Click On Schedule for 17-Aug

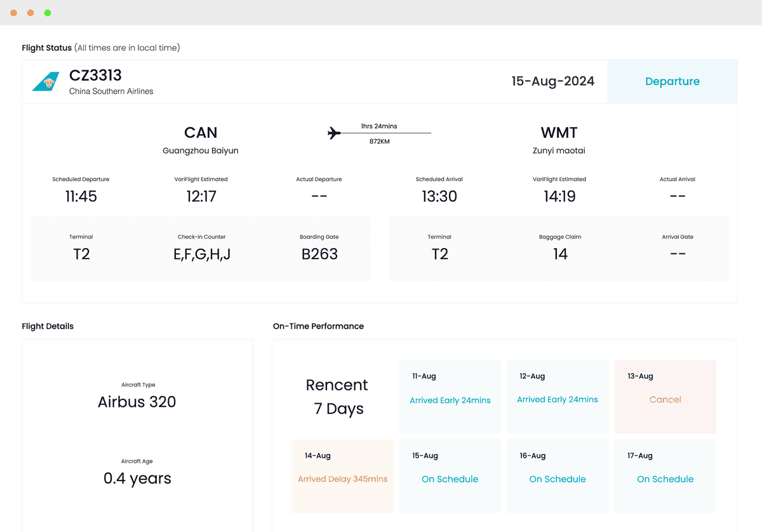(665, 479)
